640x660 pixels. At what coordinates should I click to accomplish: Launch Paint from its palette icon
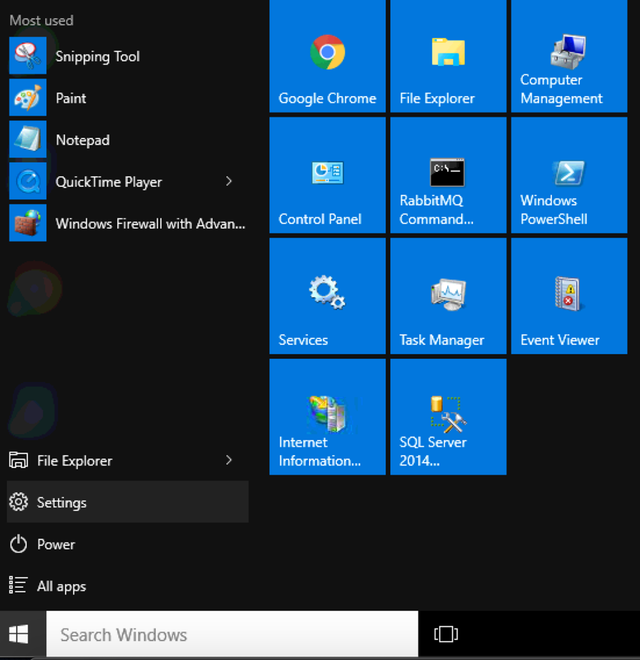tap(28, 97)
